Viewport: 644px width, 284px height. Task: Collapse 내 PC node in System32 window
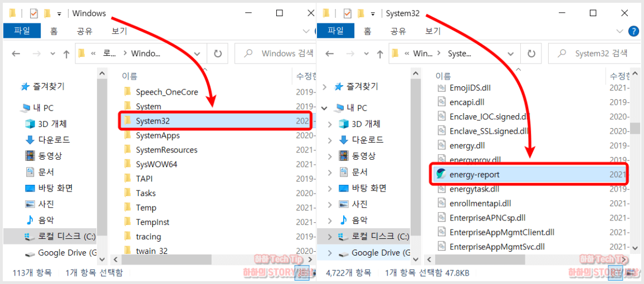(x=325, y=108)
